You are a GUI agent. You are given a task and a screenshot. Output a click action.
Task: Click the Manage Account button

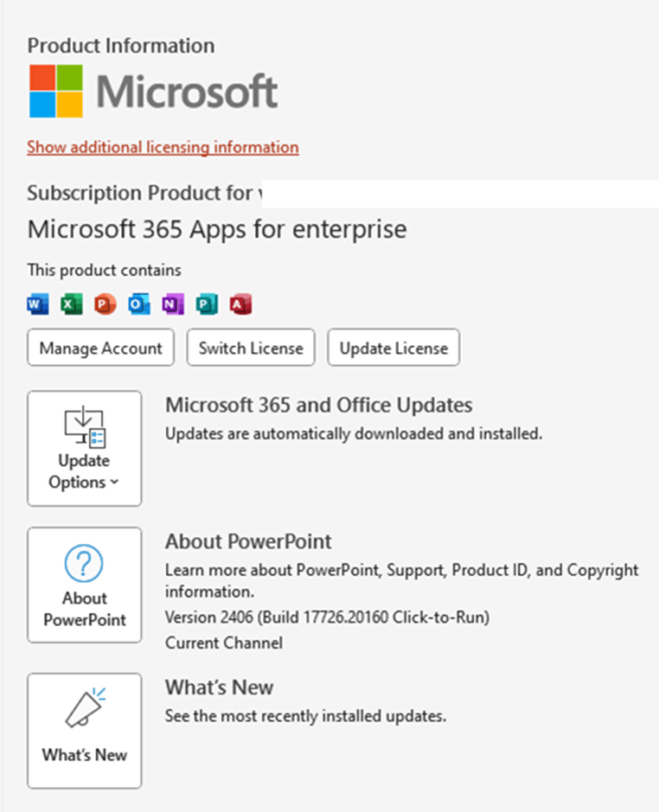pos(100,348)
